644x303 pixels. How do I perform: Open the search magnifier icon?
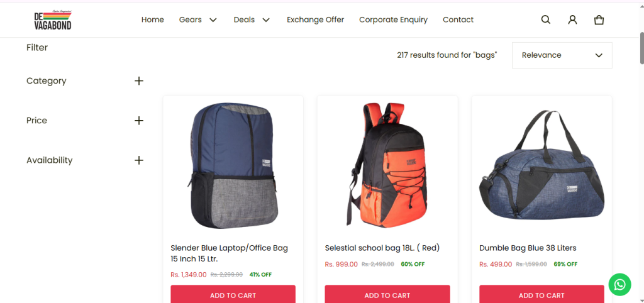click(545, 19)
